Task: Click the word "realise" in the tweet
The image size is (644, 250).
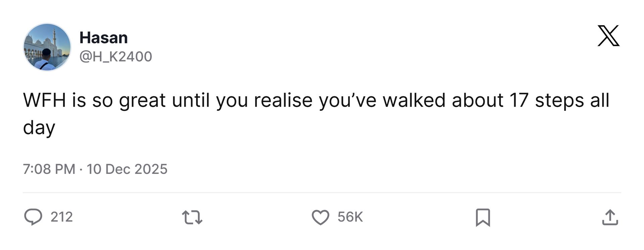Action: 283,100
